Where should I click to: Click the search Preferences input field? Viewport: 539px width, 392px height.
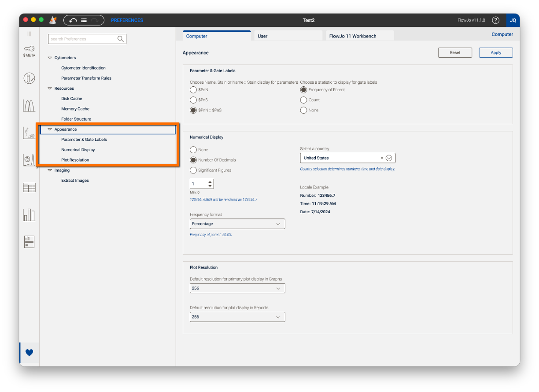pos(82,39)
